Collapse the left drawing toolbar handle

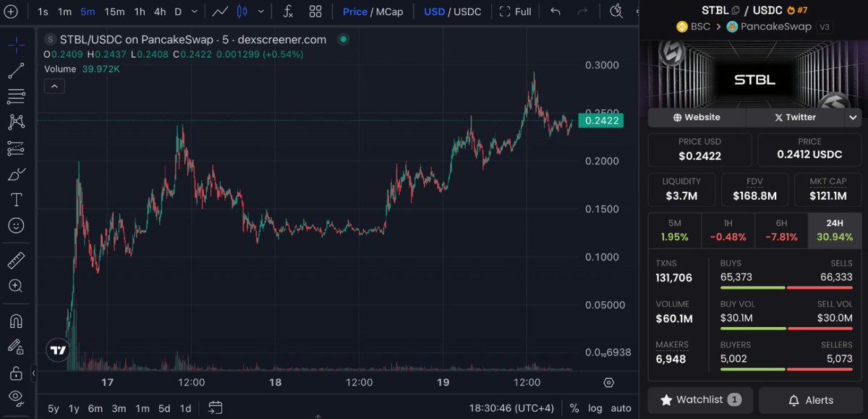(x=34, y=373)
